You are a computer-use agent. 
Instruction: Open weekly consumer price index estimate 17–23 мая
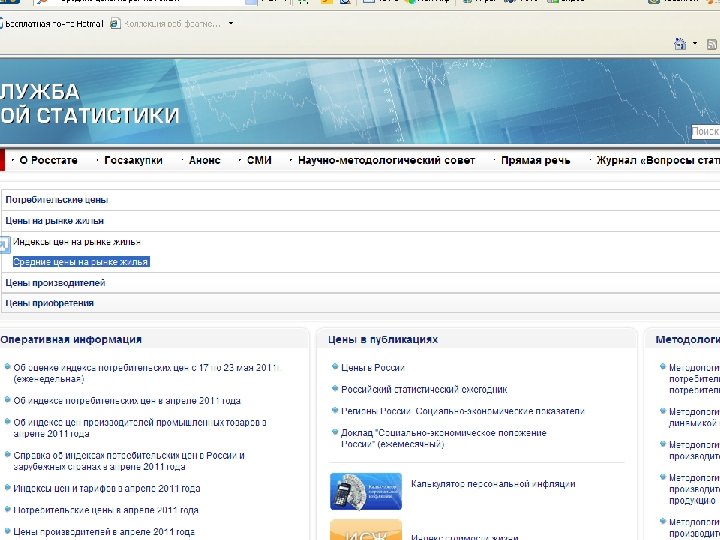tap(147, 373)
